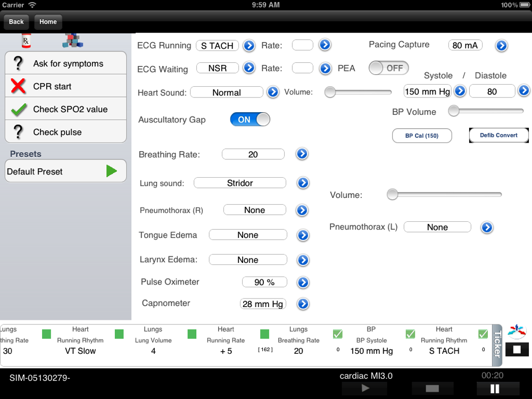Adjust the Heart Sound Volume slider

point(358,92)
